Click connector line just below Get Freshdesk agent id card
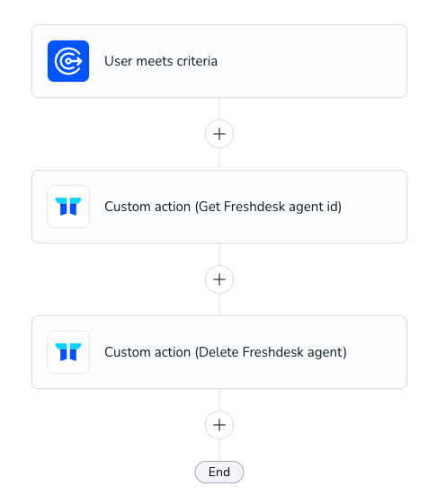This screenshot has width=437, height=504. 219,254
